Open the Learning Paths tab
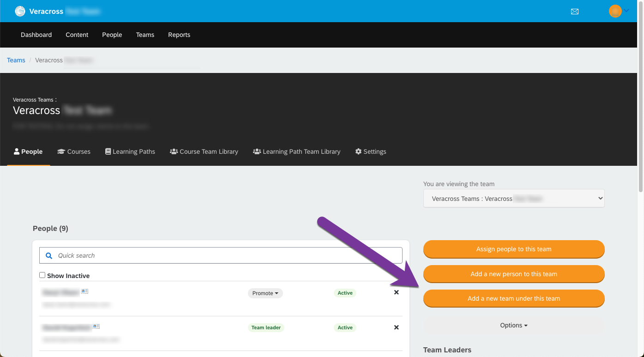The width and height of the screenshot is (644, 357). point(130,151)
